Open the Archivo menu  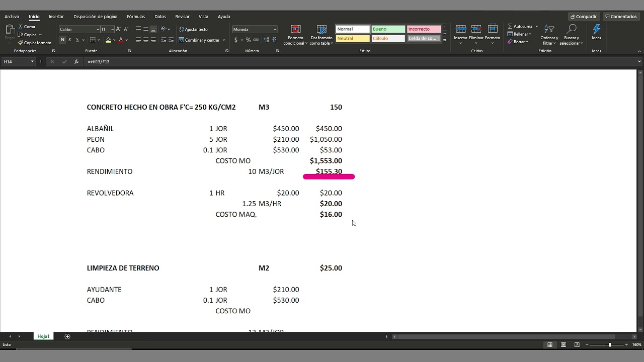click(12, 17)
